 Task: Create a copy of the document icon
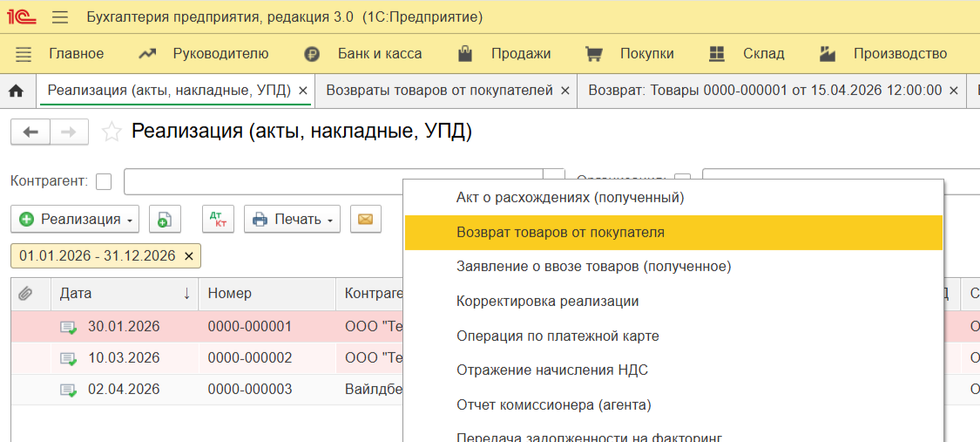point(165,220)
